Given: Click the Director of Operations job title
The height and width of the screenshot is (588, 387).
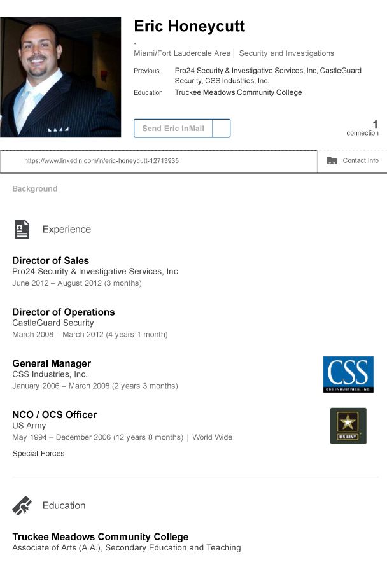Looking at the screenshot, I should pos(64,312).
